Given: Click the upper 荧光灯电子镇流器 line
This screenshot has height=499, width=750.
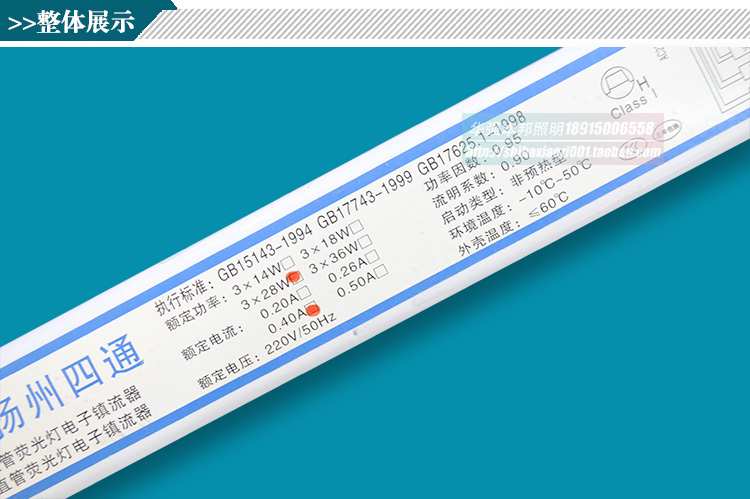Looking at the screenshot, I should pyautogui.click(x=72, y=427).
